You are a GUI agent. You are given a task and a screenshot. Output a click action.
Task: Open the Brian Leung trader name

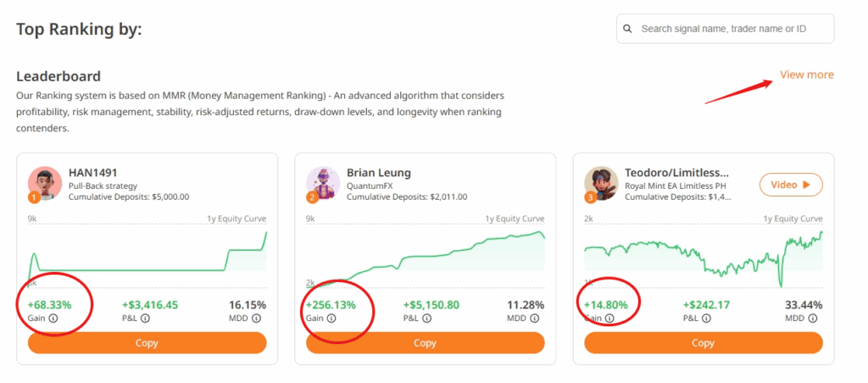pos(379,173)
